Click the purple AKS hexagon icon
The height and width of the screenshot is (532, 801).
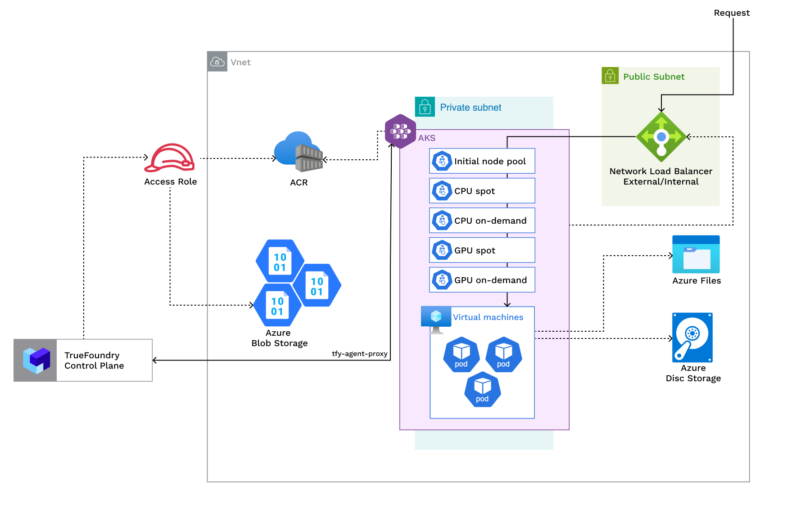tap(400, 131)
